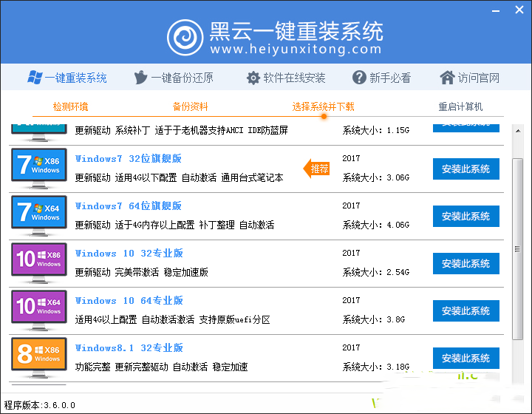Click the blue Windows 7 X64 monitor icon

[39, 214]
